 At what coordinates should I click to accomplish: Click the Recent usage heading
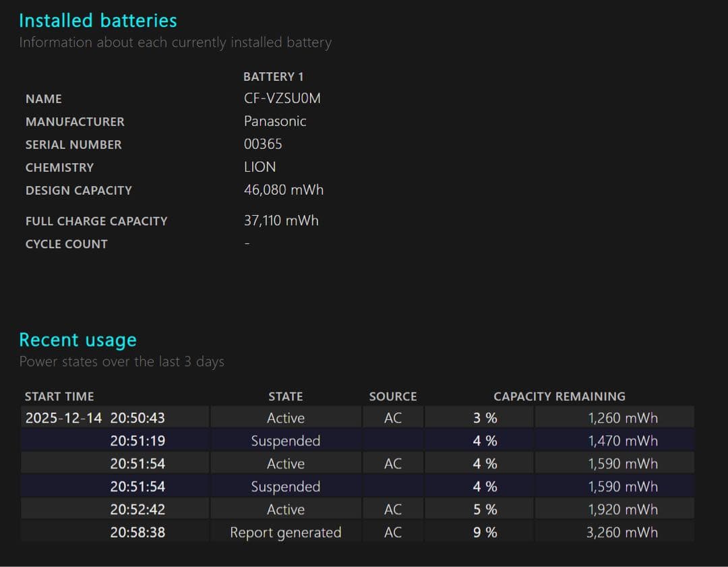78,340
